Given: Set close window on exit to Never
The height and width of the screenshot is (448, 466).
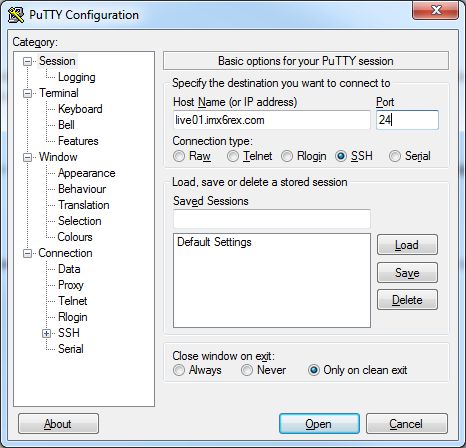Looking at the screenshot, I should point(247,370).
